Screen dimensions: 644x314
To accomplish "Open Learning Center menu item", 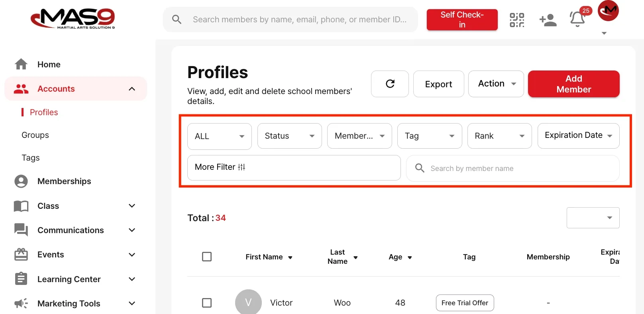I will 69,279.
